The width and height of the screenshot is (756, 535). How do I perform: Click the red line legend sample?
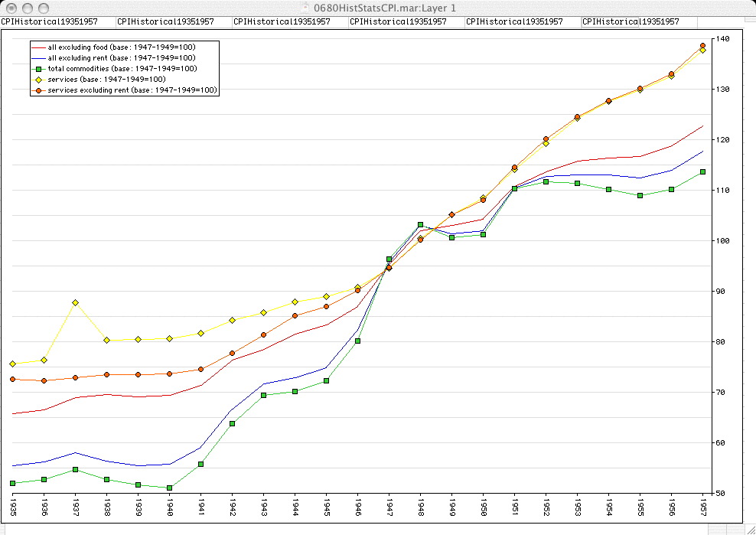[x=38, y=47]
